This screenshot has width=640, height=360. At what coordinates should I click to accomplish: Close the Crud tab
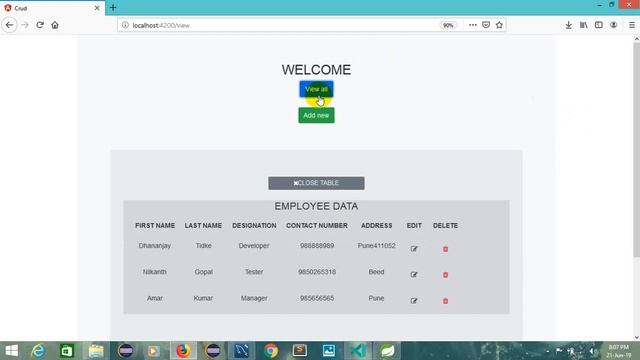click(x=97, y=8)
